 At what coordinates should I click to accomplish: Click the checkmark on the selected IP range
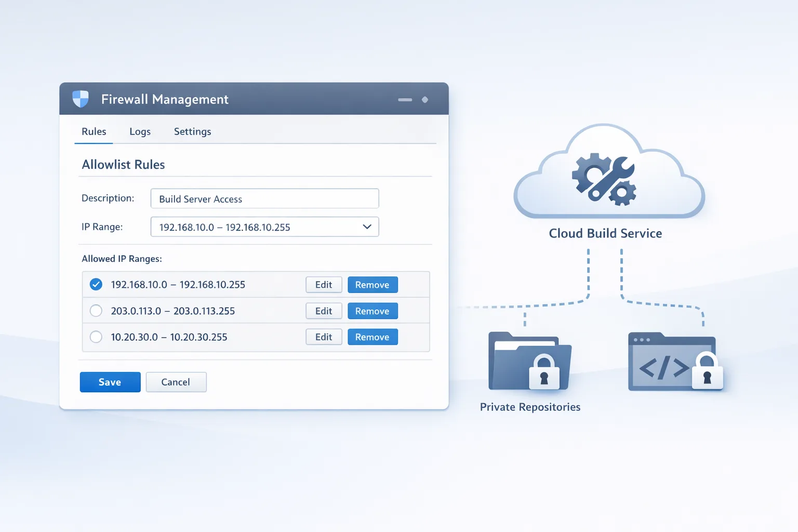[x=96, y=284]
